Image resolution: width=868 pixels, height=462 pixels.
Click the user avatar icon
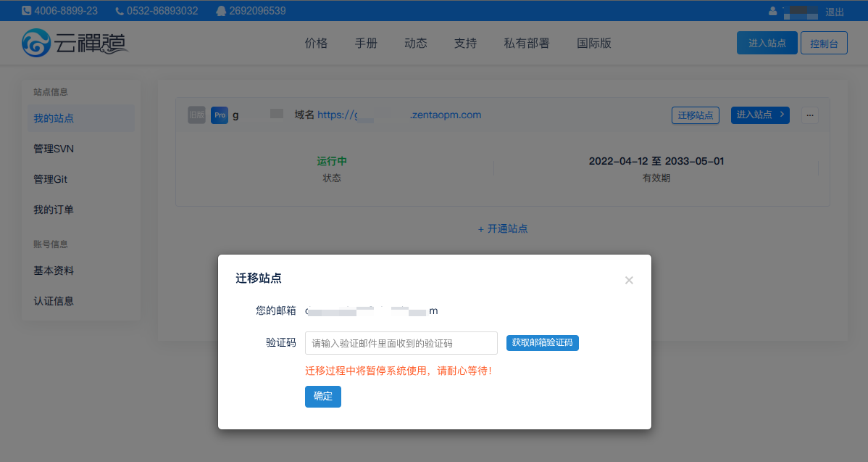pyautogui.click(x=773, y=11)
